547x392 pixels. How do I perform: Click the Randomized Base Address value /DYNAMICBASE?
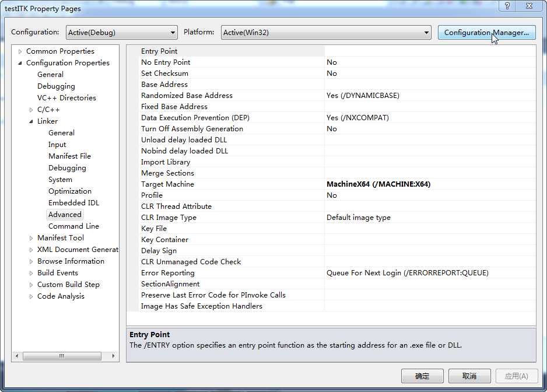[x=430, y=96]
